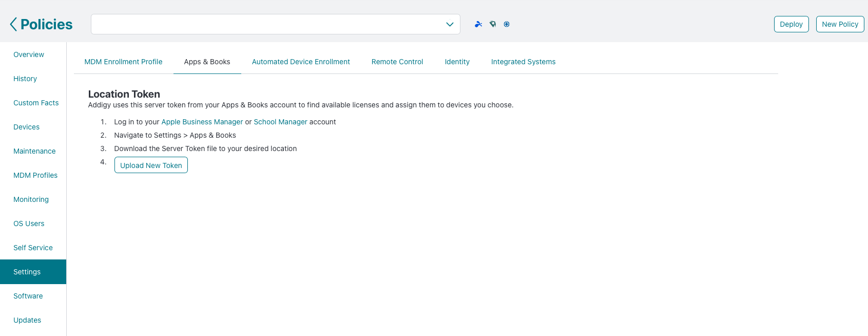
Task: Select the highlighted Settings sidebar item
Action: (33, 272)
